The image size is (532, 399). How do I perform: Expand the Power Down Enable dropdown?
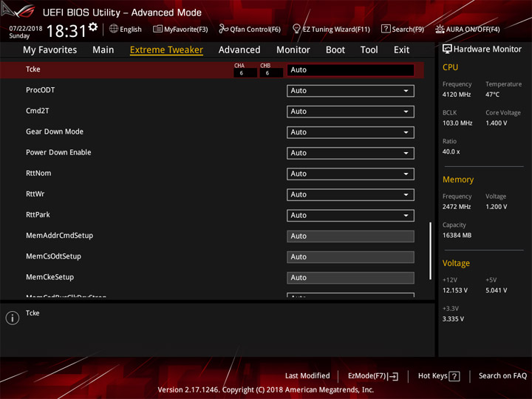pyautogui.click(x=350, y=153)
